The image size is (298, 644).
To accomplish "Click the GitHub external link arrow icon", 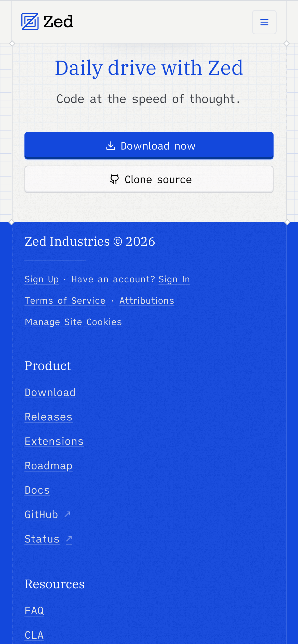I will coord(67,514).
